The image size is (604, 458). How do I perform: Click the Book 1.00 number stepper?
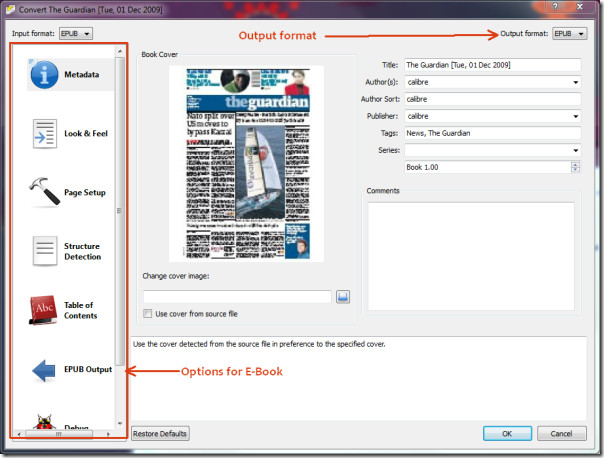tap(575, 167)
